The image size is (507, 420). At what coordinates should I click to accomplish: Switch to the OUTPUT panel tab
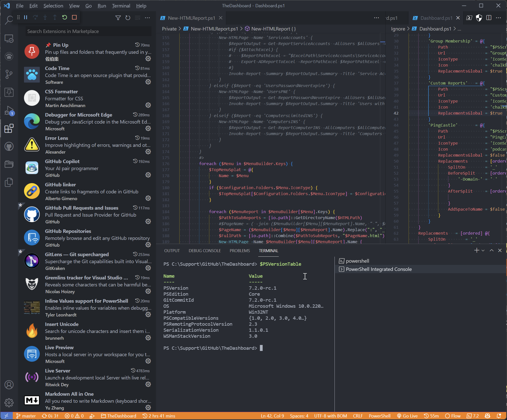coord(172,251)
